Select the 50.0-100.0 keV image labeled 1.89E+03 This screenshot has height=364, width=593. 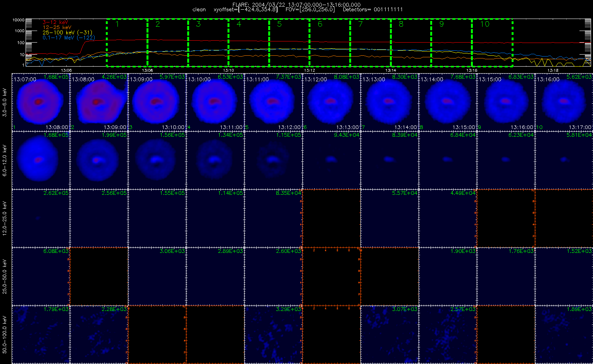pyautogui.click(x=564, y=334)
